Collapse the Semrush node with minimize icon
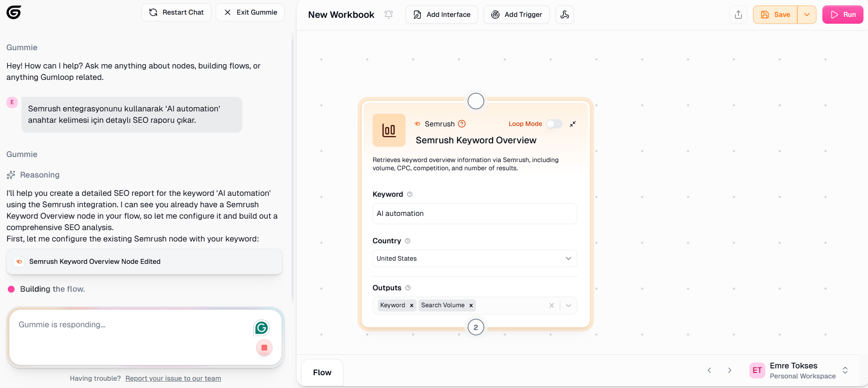 (x=573, y=124)
